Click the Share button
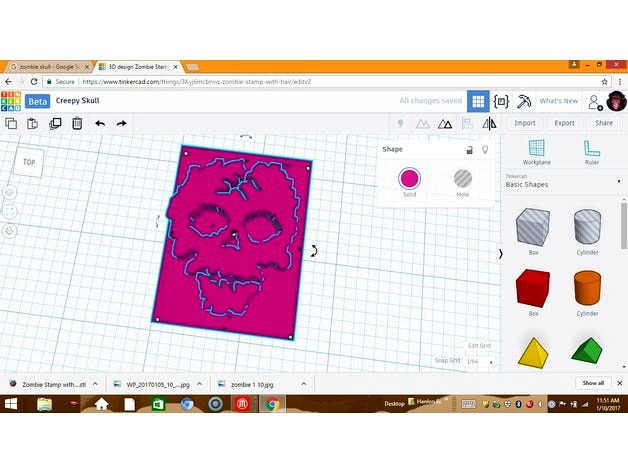The height and width of the screenshot is (472, 628). point(604,123)
